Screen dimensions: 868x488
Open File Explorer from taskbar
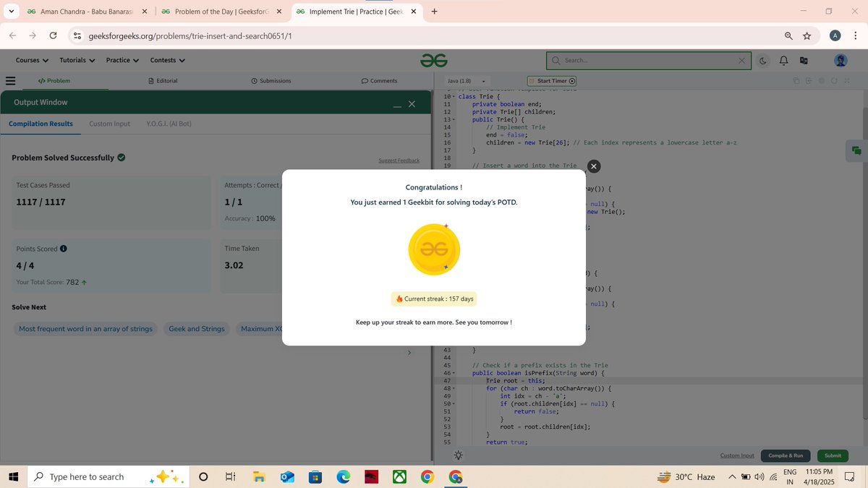tap(259, 477)
